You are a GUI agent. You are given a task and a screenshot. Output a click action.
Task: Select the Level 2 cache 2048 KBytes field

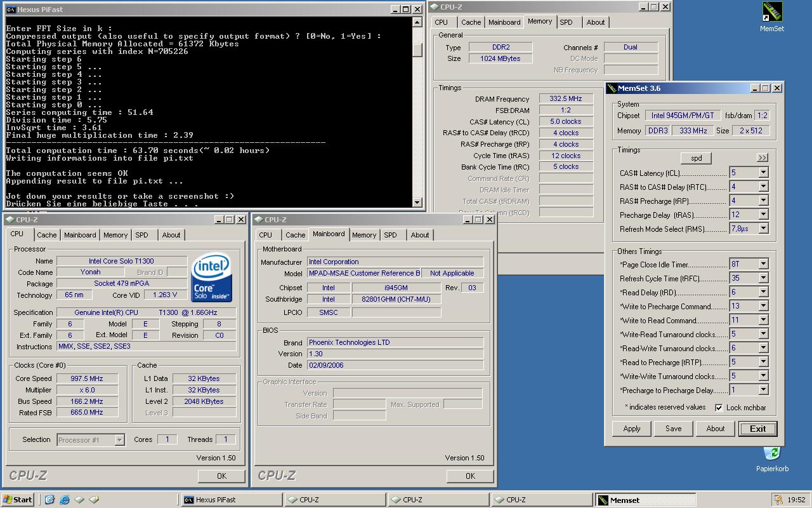coord(205,401)
